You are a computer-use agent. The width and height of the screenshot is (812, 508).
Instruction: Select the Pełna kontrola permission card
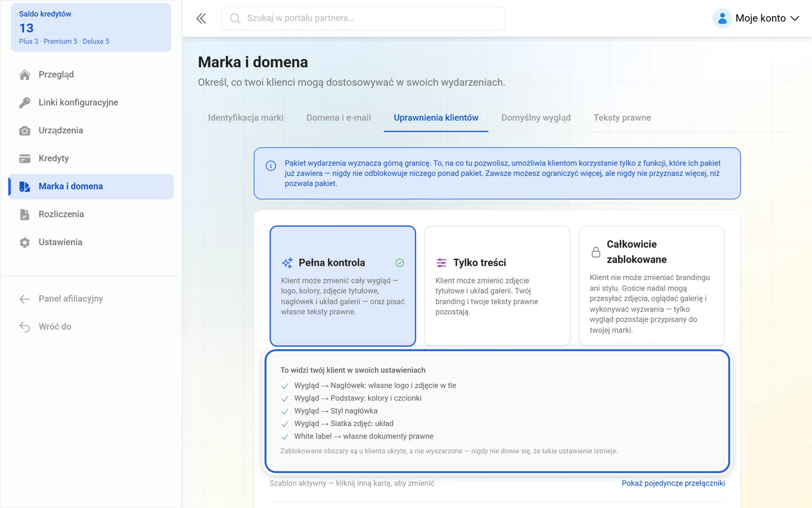pyautogui.click(x=343, y=286)
